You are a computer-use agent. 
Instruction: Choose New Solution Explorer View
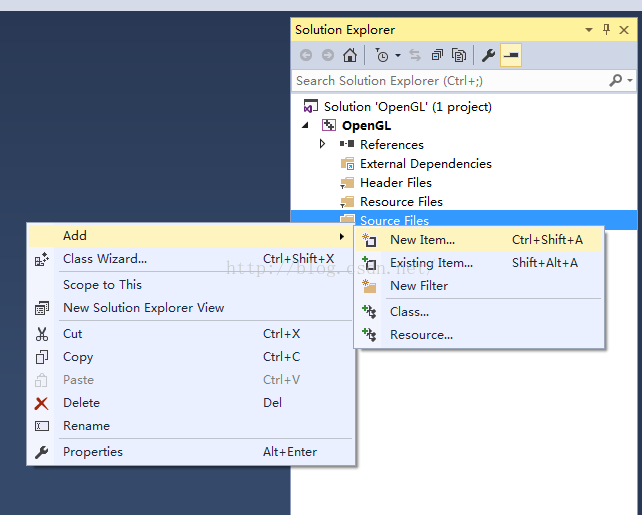(190, 308)
